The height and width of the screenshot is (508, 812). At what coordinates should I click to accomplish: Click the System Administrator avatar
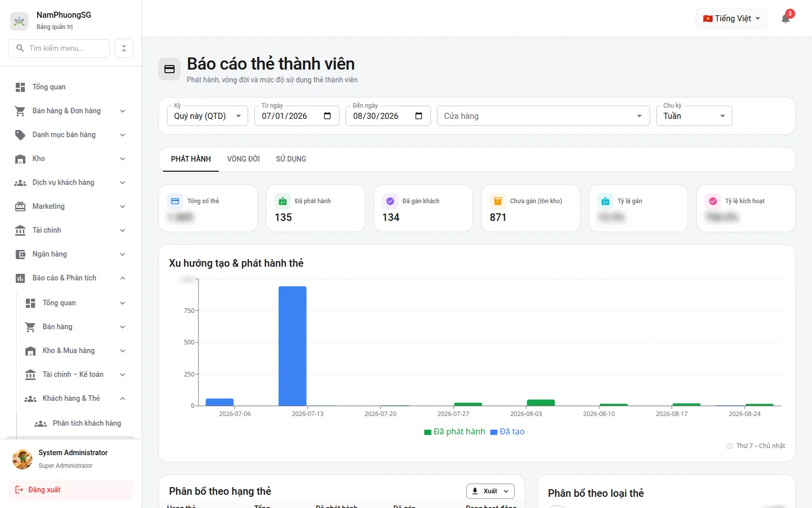coord(22,459)
